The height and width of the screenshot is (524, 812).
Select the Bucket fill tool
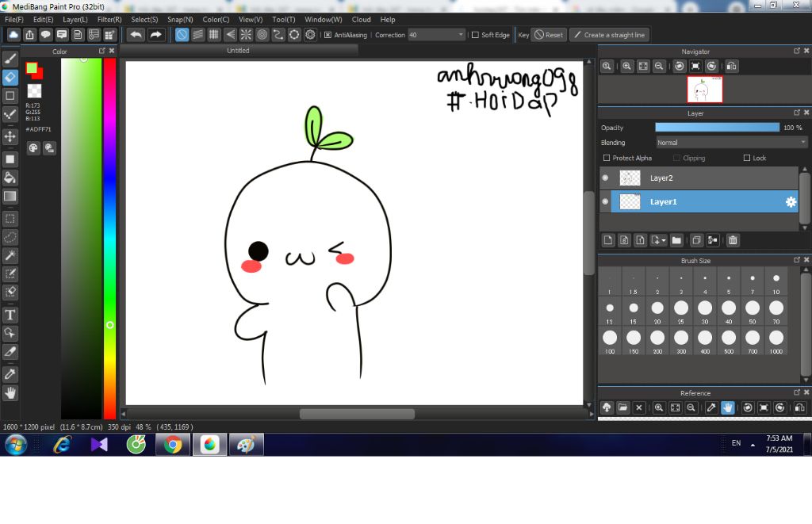pyautogui.click(x=10, y=177)
